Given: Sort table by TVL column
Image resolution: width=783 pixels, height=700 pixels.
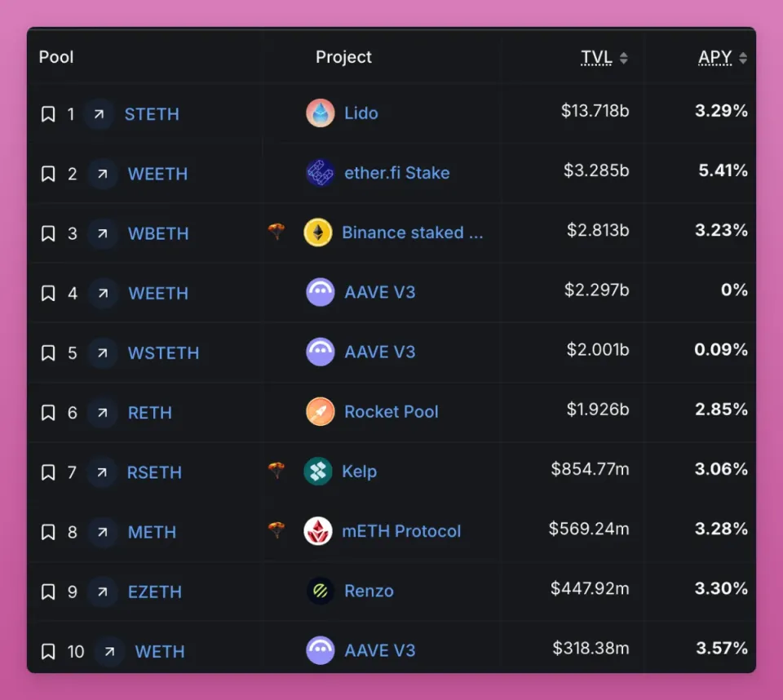Looking at the screenshot, I should (604, 57).
